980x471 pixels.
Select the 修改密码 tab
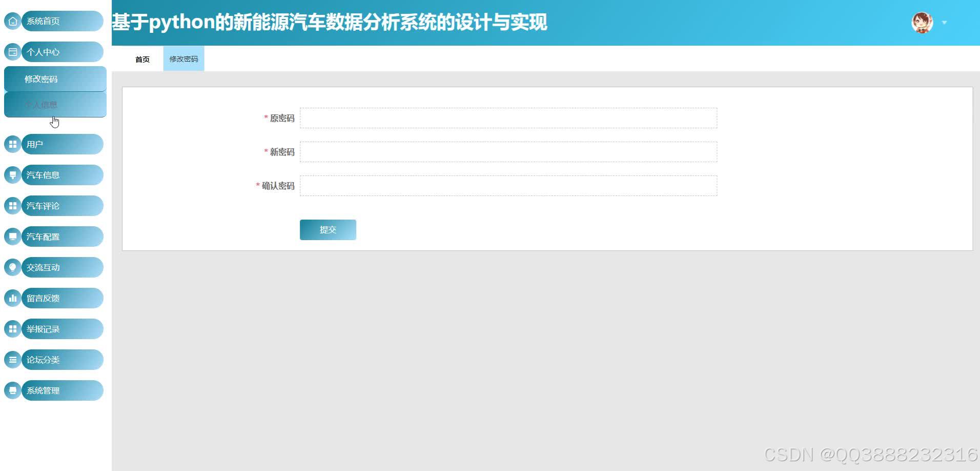point(183,59)
